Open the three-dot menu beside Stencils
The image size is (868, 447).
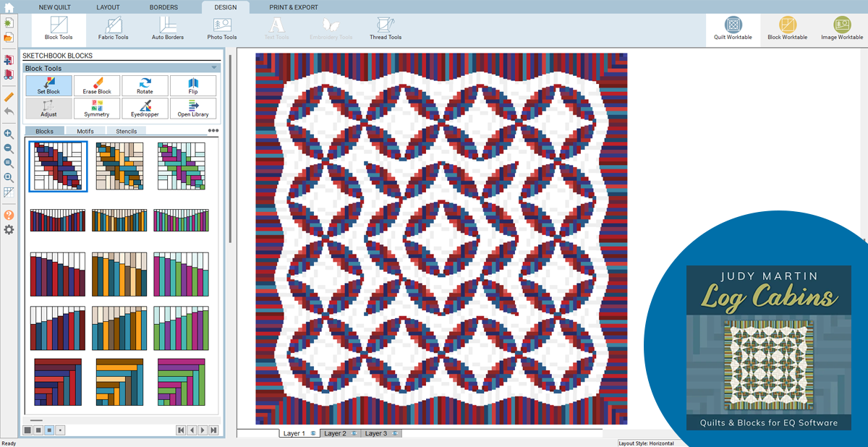pos(213,131)
